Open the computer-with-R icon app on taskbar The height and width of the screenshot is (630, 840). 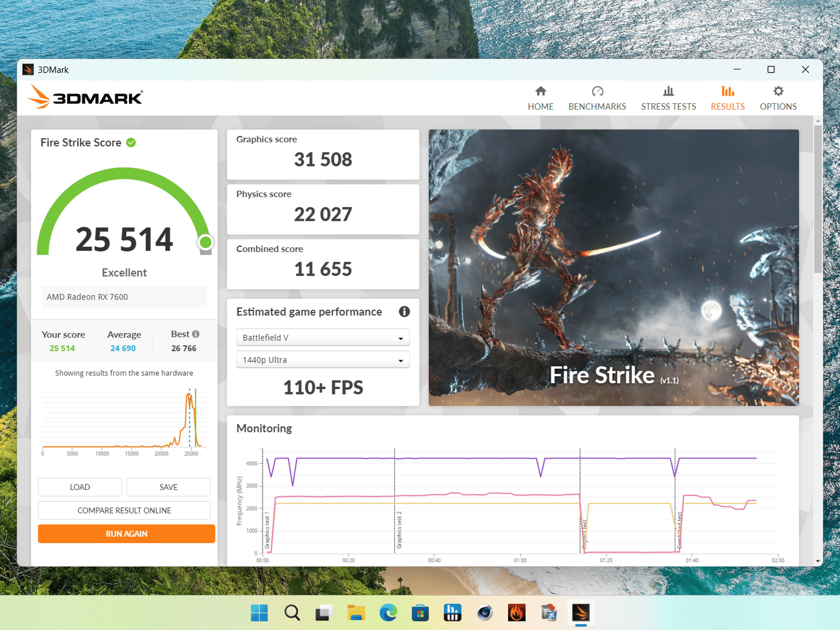pyautogui.click(x=549, y=613)
